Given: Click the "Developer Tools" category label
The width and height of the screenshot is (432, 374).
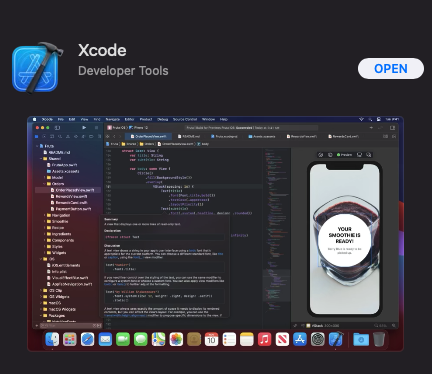Looking at the screenshot, I should (123, 71).
